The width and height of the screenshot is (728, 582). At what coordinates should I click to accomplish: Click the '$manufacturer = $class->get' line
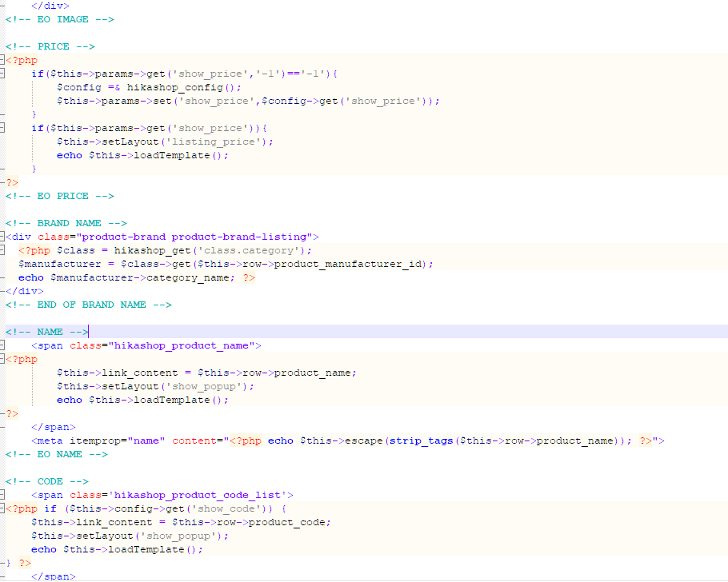click(226, 264)
